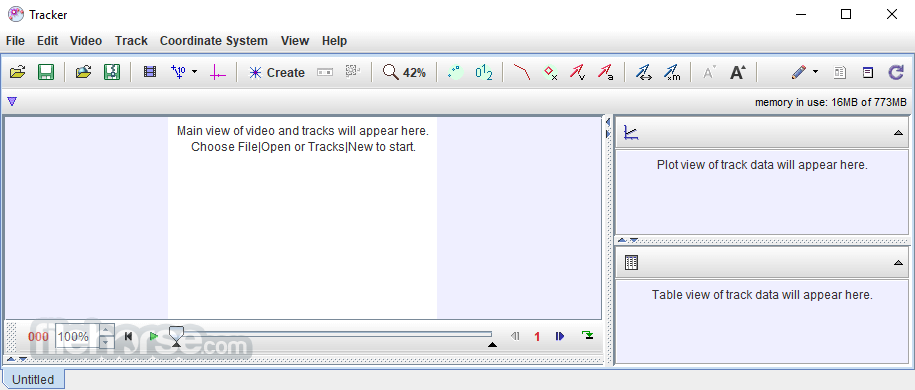The height and width of the screenshot is (390, 915).
Task: Open the Coordinate System menu
Action: tap(214, 41)
